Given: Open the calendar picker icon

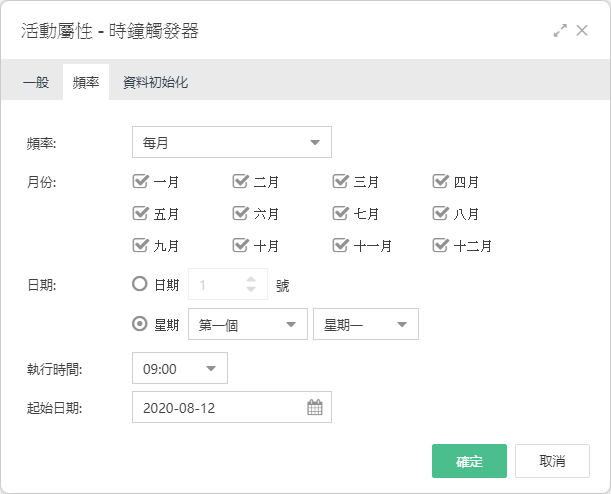Looking at the screenshot, I should (x=315, y=407).
